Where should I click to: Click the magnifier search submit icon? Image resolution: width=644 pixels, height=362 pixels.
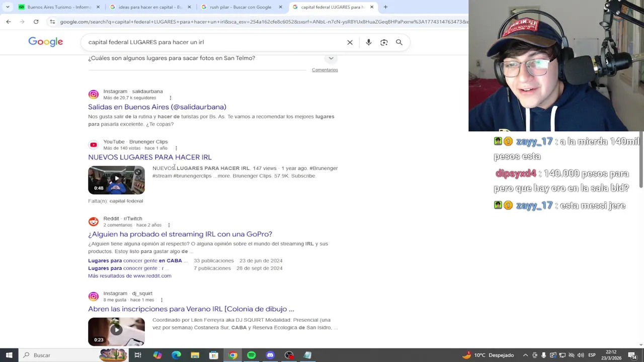point(399,42)
